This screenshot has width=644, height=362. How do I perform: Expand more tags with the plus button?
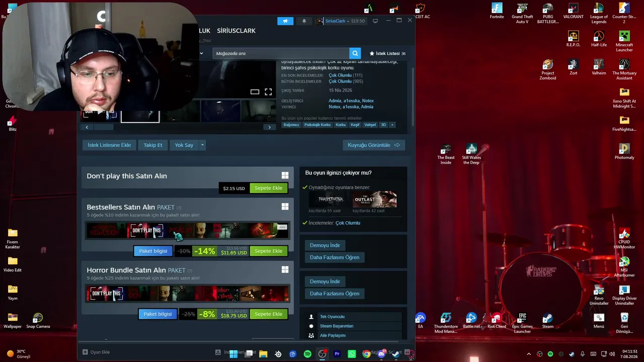click(392, 125)
